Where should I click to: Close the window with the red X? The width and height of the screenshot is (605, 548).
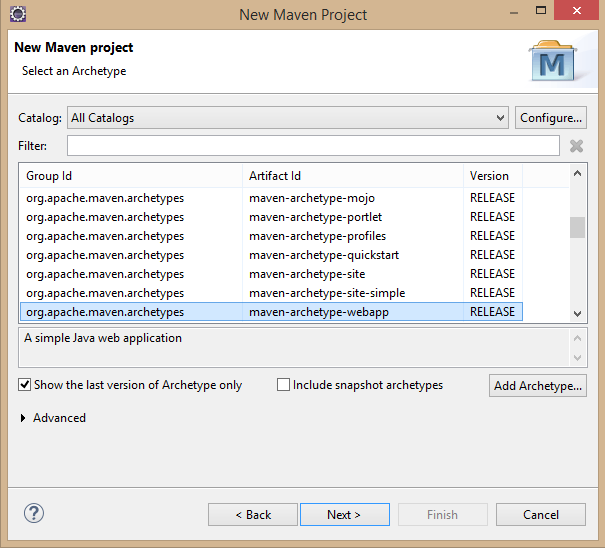point(576,10)
